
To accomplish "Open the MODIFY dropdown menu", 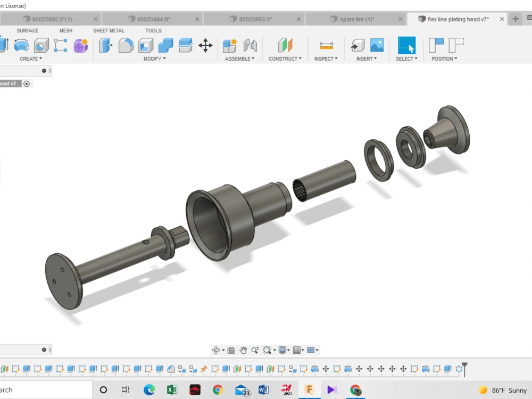I will (154, 59).
